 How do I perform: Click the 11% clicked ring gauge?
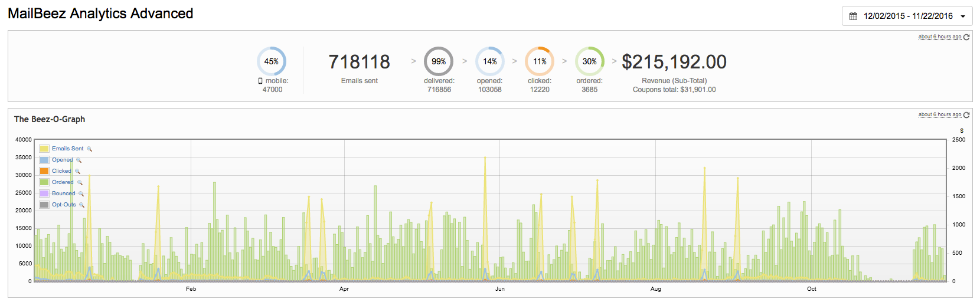pos(540,61)
